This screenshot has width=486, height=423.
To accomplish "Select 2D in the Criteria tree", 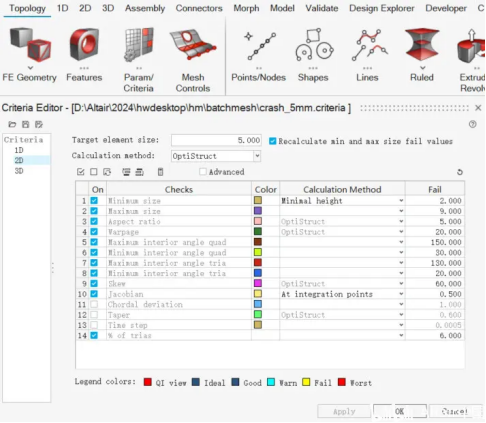I will pos(19,160).
